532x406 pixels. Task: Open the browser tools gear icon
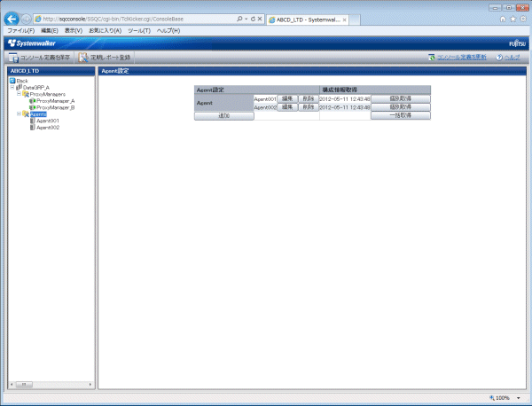coord(523,20)
